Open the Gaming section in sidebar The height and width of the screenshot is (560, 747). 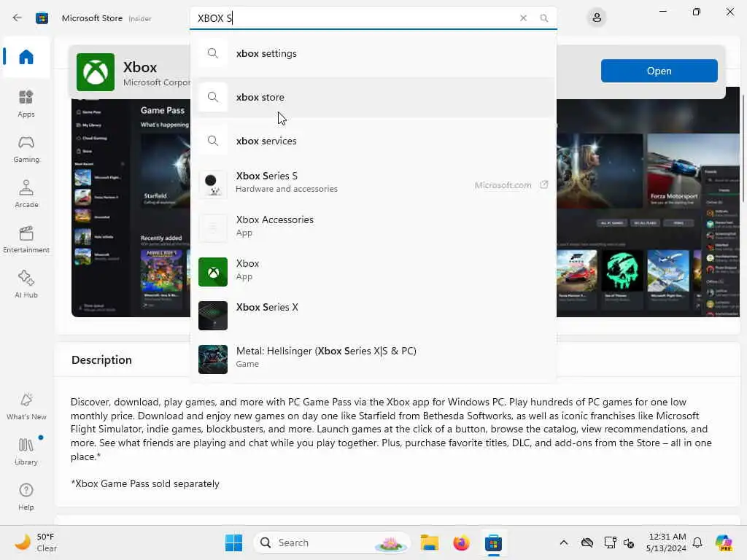click(x=26, y=149)
